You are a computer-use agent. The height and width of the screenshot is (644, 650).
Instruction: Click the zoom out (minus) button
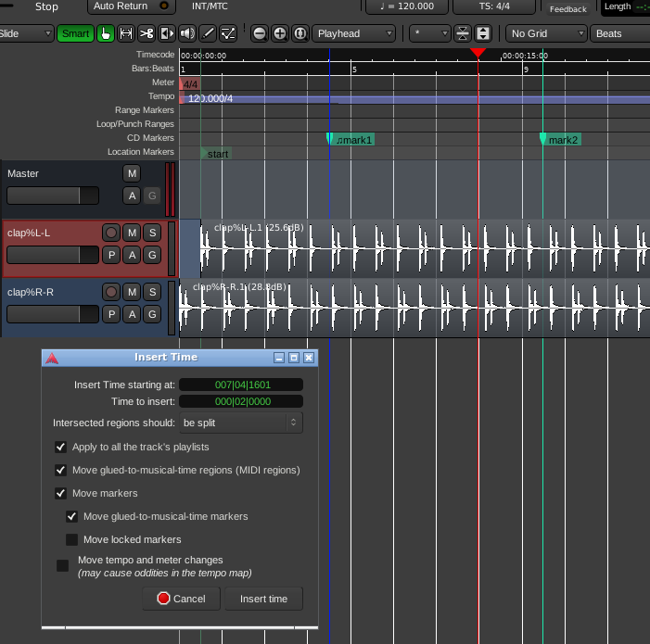click(x=260, y=33)
